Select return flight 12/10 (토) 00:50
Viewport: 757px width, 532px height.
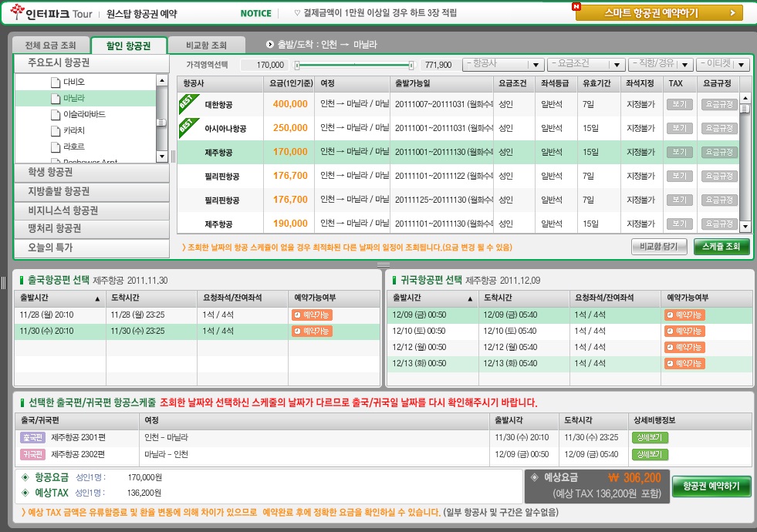pos(569,332)
